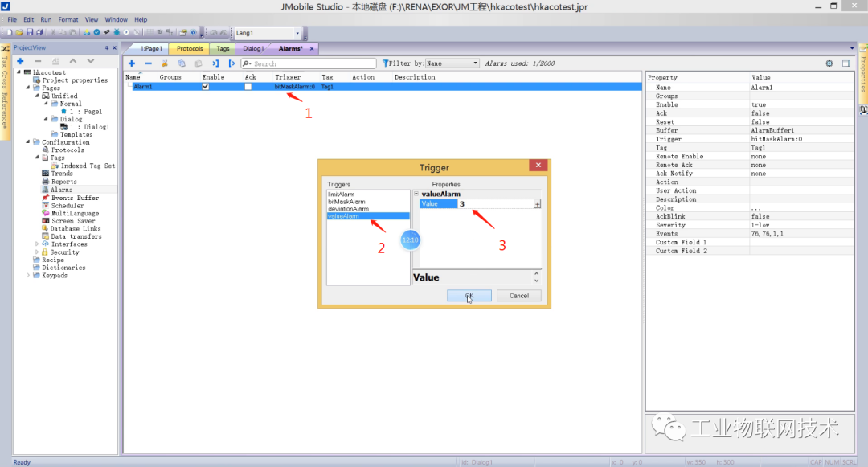The width and height of the screenshot is (868, 467).
Task: Open alarm pane settings via the gear icon
Action: click(x=829, y=63)
